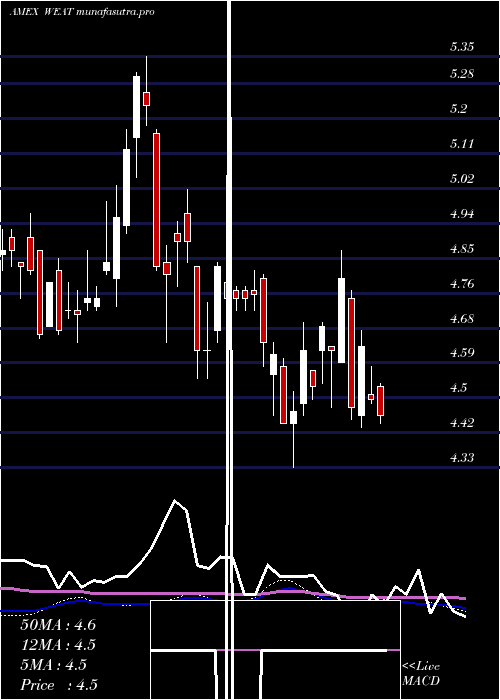This screenshot has height=700, width=500.
Task: Click the last red candle on the right
Action: tap(380, 401)
